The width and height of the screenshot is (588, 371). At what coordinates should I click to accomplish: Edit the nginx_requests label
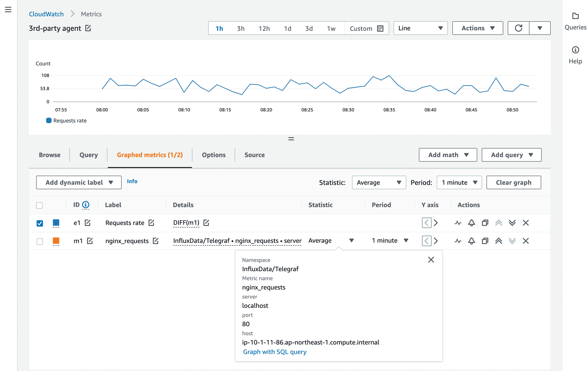[156, 241]
